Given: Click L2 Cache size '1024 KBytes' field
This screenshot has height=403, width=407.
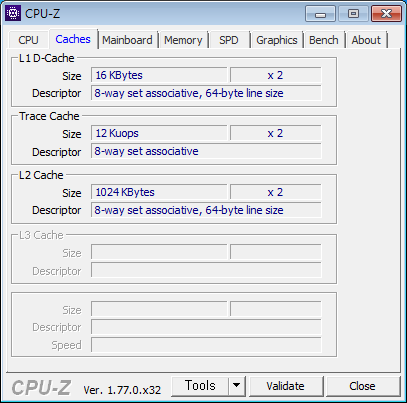Looking at the screenshot, I should (x=159, y=192).
